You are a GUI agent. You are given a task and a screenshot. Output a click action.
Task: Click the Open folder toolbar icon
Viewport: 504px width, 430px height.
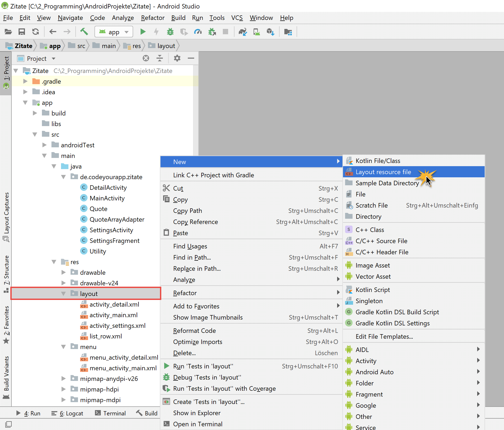[8, 32]
